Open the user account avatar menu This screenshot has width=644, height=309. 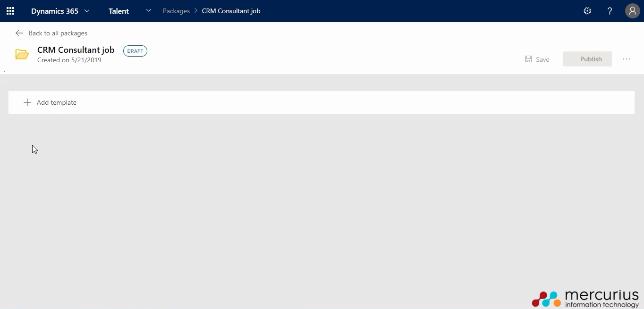[632, 11]
